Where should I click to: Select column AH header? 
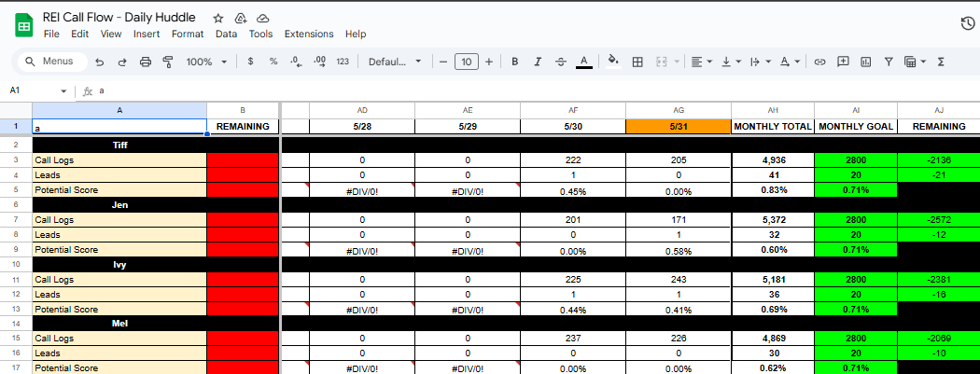point(773,110)
